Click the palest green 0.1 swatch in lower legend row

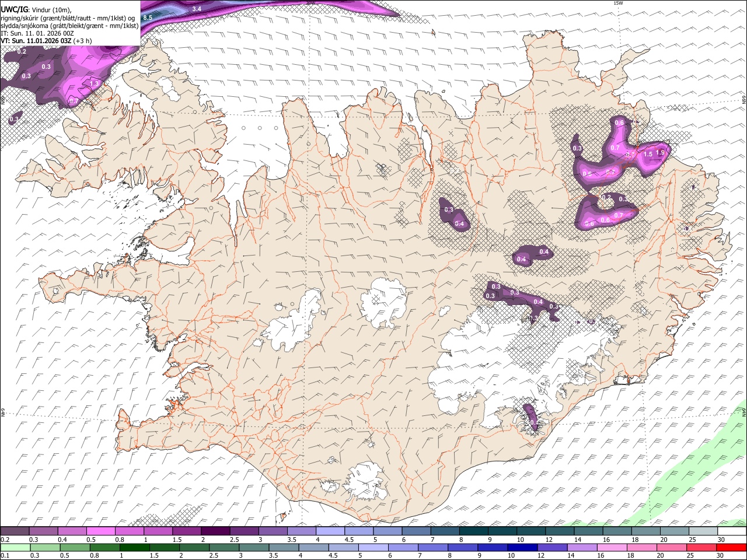click(x=15, y=547)
